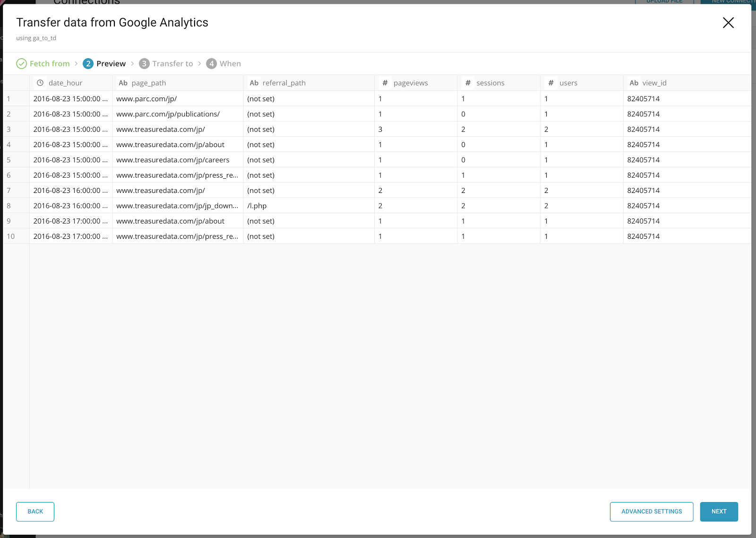Click the page_path column header
This screenshot has width=756, height=538.
[x=148, y=83]
